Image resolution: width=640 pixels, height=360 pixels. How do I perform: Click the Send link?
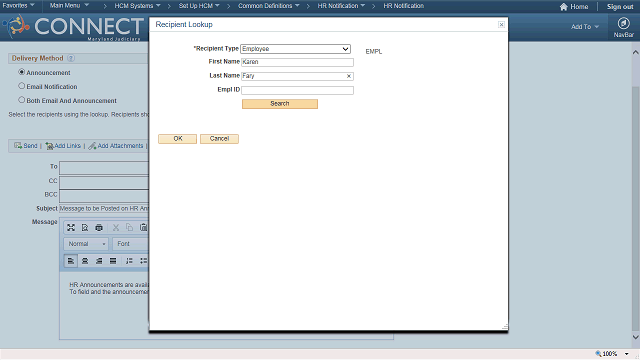[x=30, y=146]
